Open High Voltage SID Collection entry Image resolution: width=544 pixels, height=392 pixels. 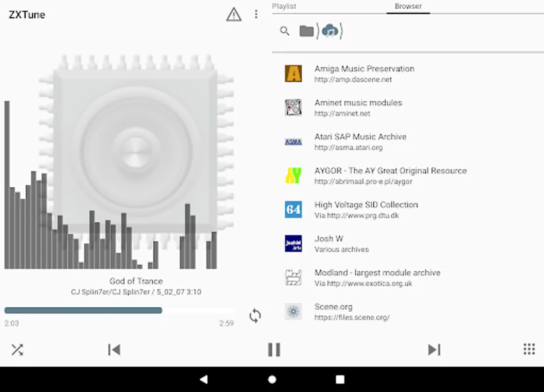[408, 210]
